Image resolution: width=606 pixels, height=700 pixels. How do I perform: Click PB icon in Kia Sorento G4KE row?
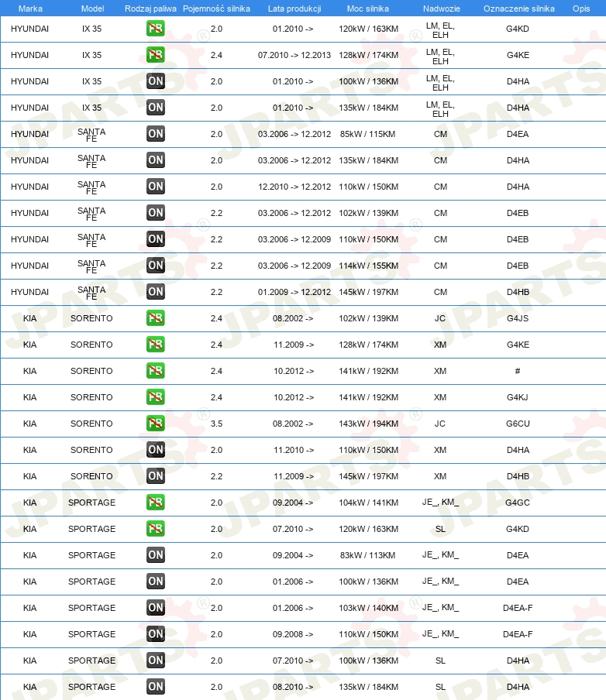[156, 345]
